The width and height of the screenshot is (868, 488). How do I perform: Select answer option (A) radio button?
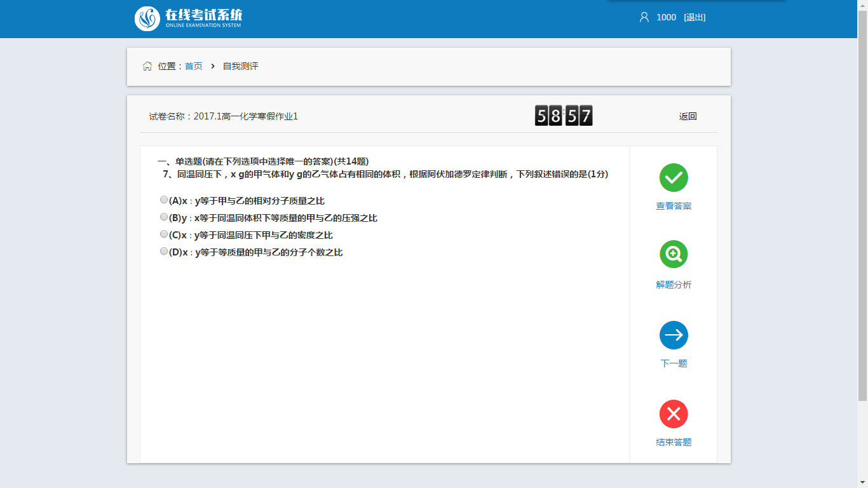164,200
